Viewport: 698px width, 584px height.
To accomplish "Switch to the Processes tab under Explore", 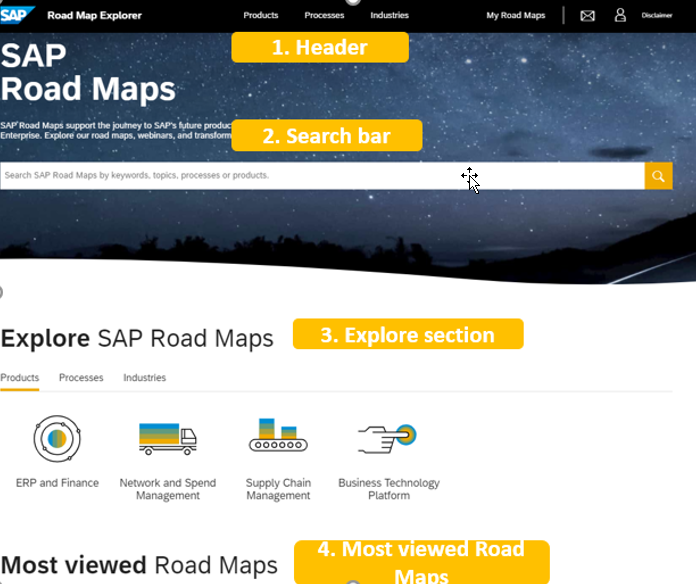I will [x=81, y=378].
